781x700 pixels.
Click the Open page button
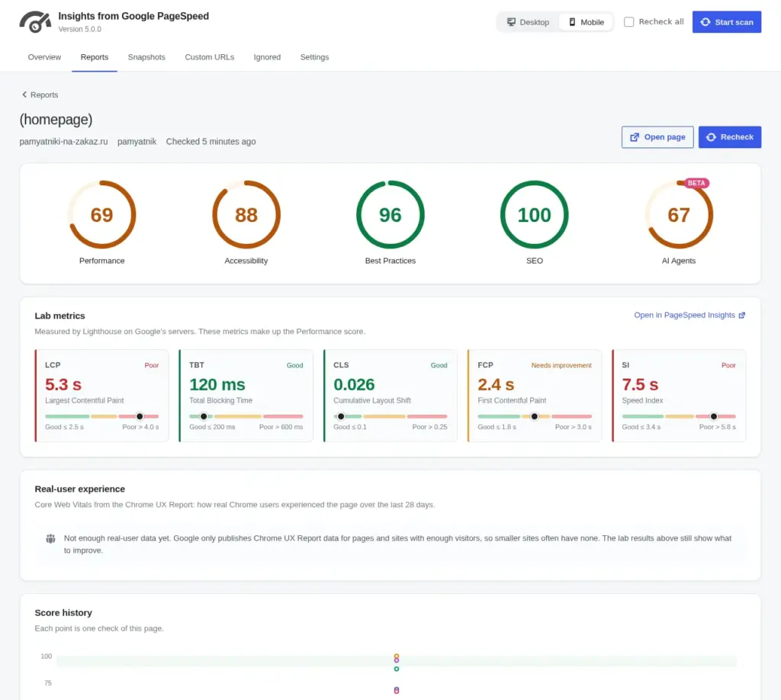point(657,137)
